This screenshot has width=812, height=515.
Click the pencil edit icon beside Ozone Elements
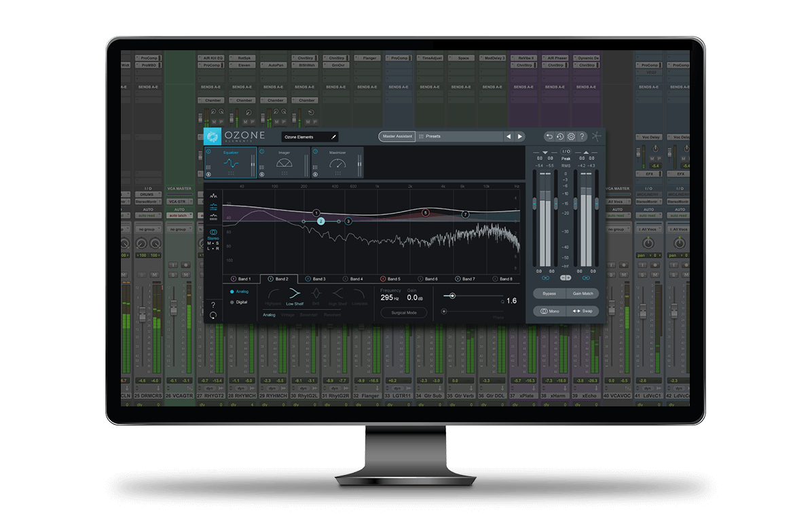click(333, 137)
